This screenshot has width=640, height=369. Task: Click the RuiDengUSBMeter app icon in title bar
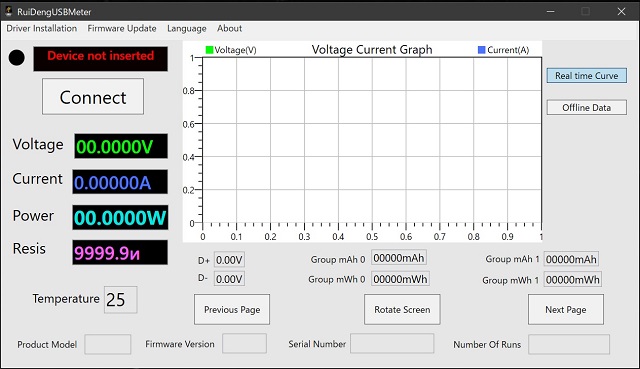tap(8, 11)
